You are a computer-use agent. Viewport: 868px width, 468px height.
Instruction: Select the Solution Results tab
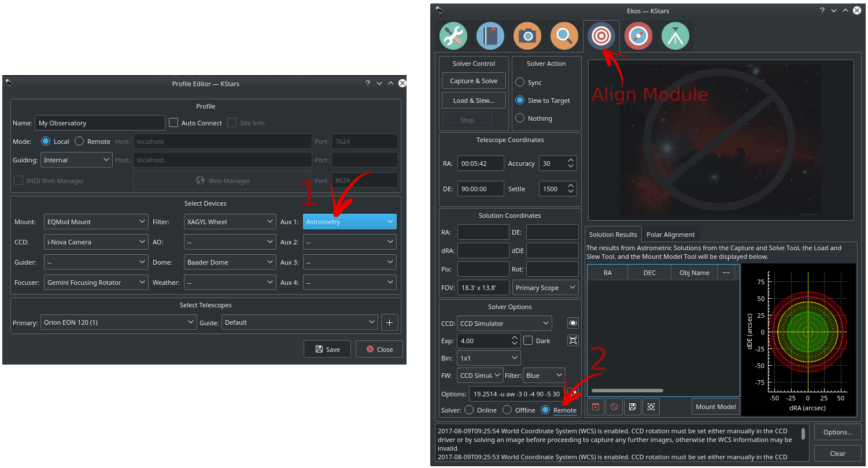click(613, 235)
